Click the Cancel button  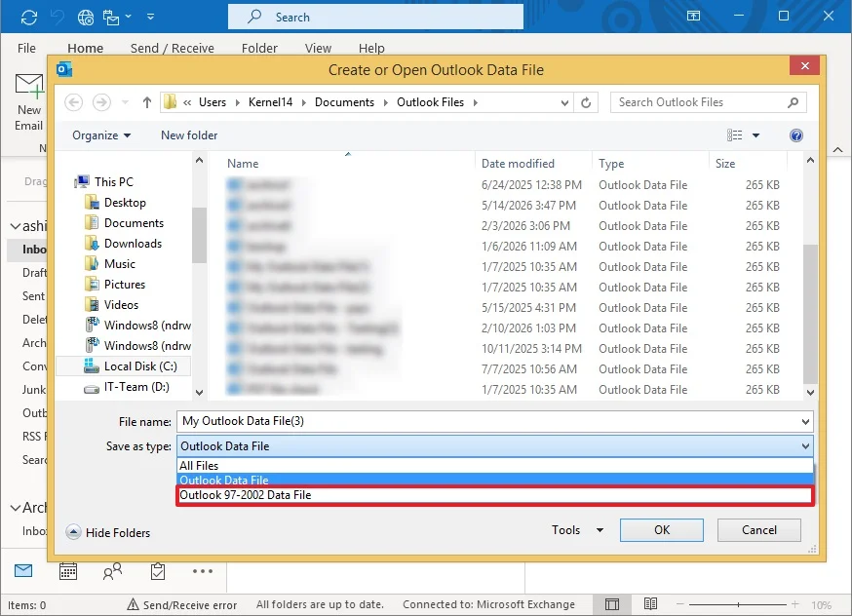[759, 530]
